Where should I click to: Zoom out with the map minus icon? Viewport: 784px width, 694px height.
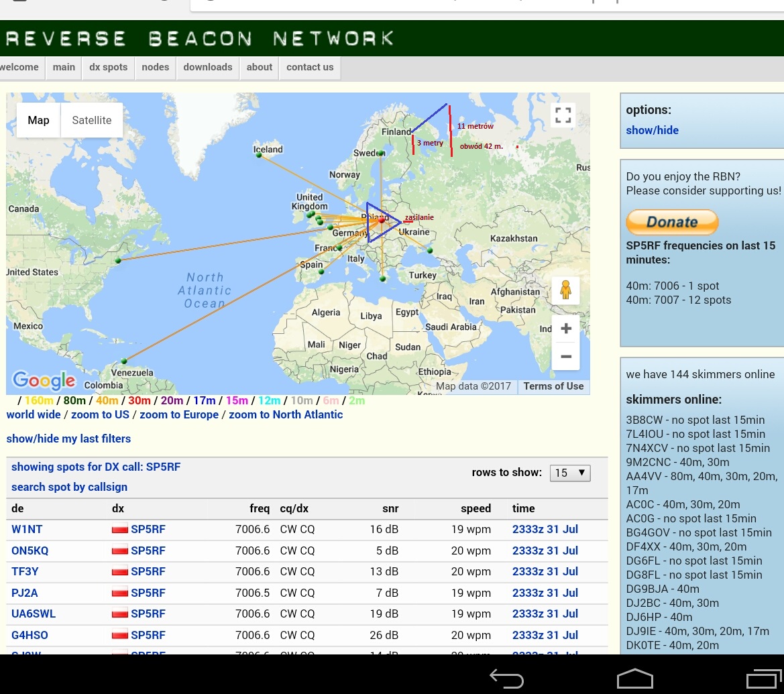pos(565,357)
